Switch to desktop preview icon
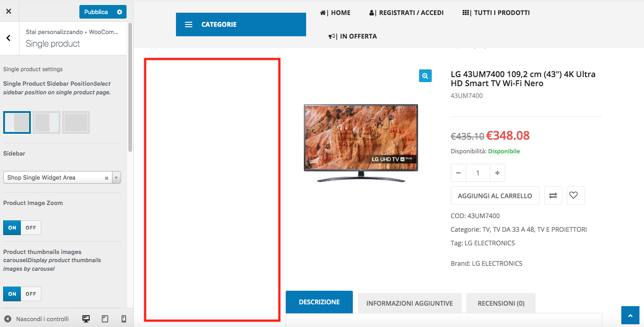Screen dimensions: 644x327 tap(86, 319)
